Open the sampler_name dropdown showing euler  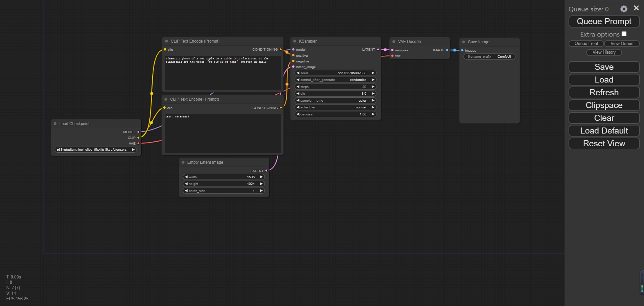[x=335, y=101]
